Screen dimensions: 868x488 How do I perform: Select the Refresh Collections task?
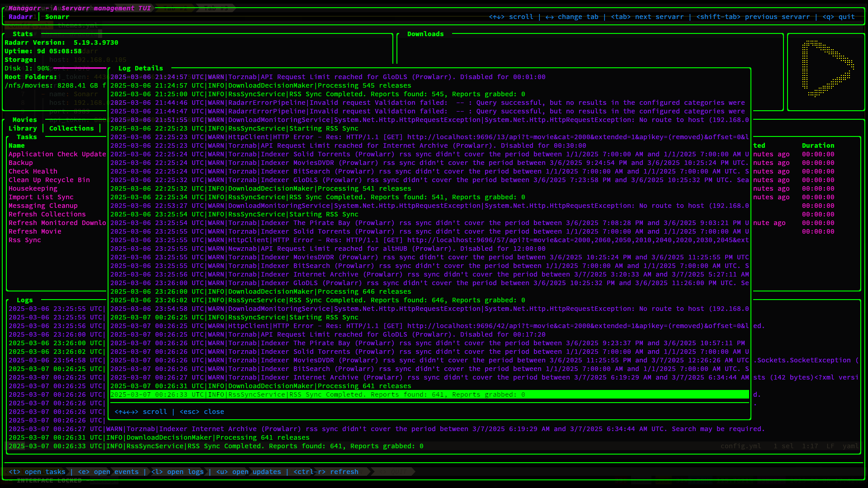click(x=47, y=214)
